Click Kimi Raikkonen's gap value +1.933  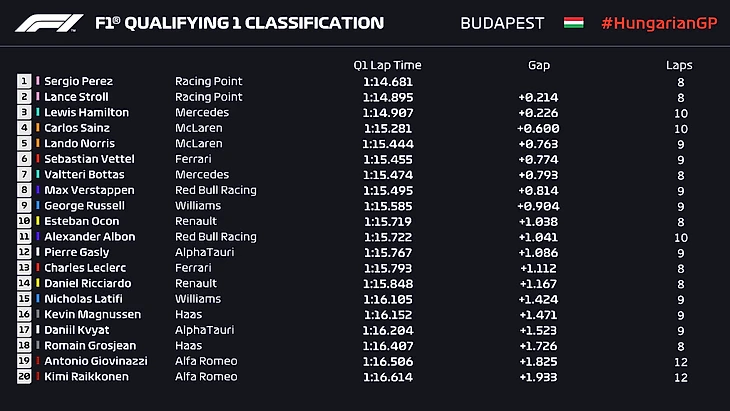pos(539,377)
